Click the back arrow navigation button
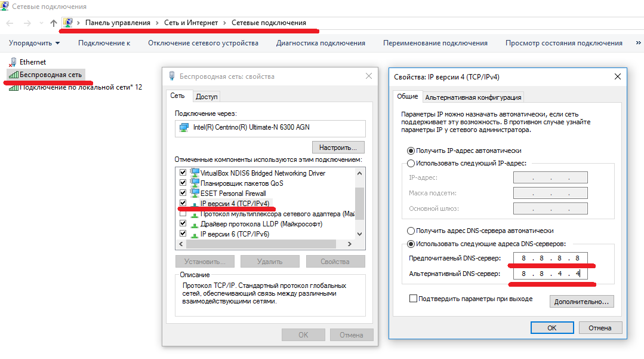644x359 pixels. pyautogui.click(x=10, y=23)
